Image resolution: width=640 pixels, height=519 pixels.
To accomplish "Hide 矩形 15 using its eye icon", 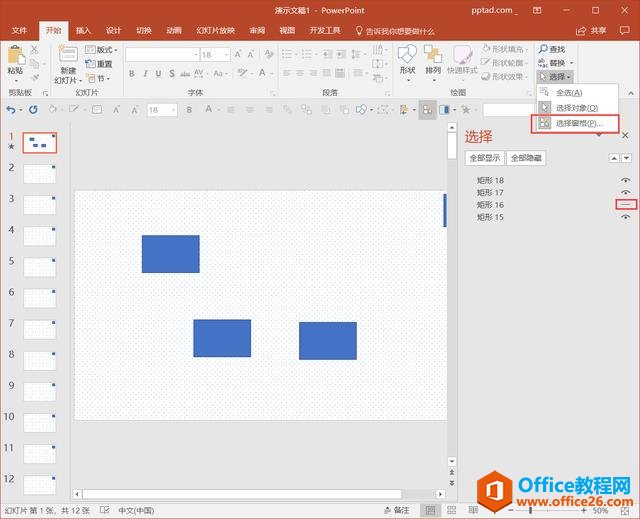I will click(x=625, y=217).
